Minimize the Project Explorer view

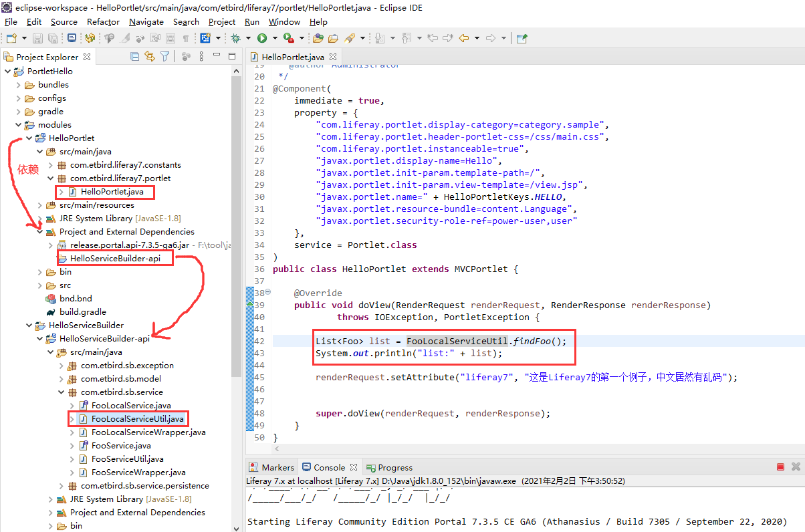pos(217,55)
